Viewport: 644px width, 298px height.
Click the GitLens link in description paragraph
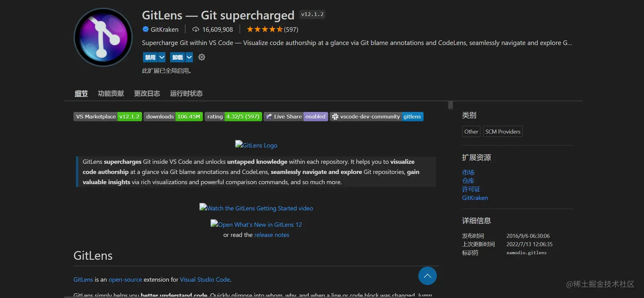[83, 280]
